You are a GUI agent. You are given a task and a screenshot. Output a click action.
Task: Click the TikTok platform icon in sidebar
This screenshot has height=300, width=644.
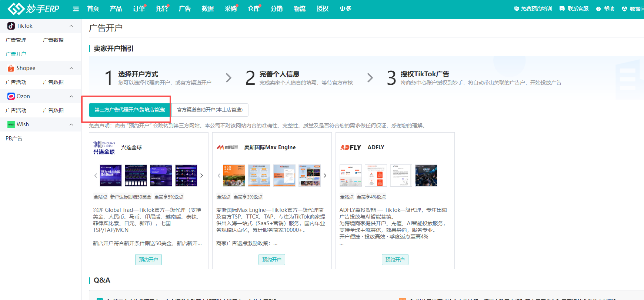11,26
